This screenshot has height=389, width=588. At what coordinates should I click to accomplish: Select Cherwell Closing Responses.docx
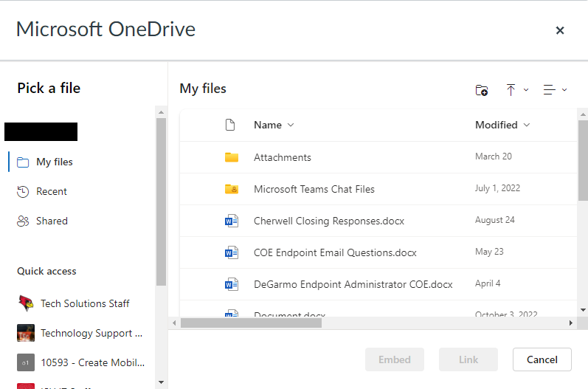point(329,221)
